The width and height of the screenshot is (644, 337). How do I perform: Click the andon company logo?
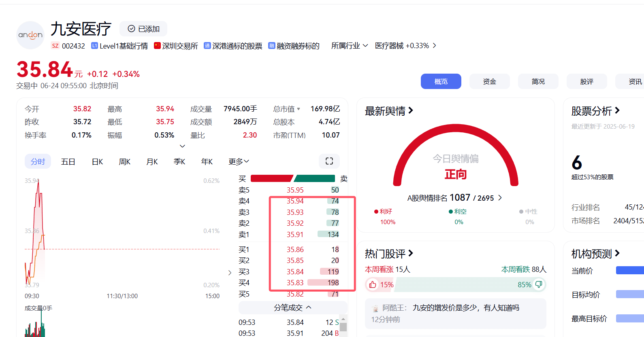[x=30, y=35]
